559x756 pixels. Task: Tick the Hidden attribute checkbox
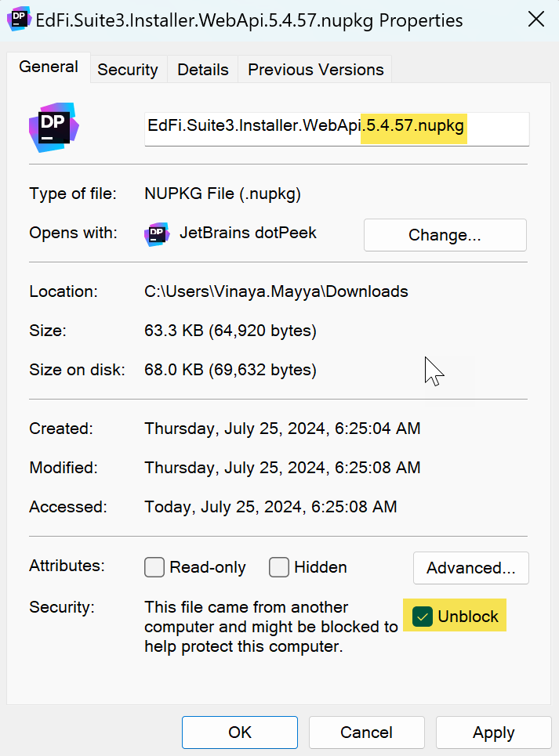[x=278, y=567]
